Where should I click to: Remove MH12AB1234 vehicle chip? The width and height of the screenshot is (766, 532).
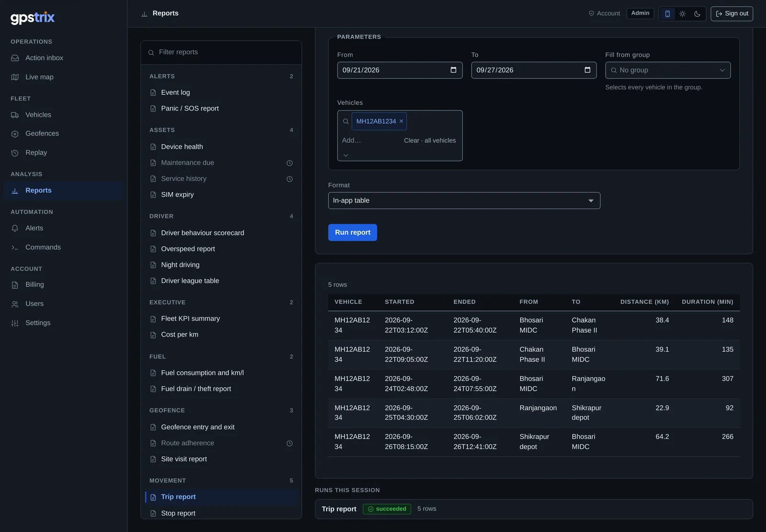[x=401, y=121]
